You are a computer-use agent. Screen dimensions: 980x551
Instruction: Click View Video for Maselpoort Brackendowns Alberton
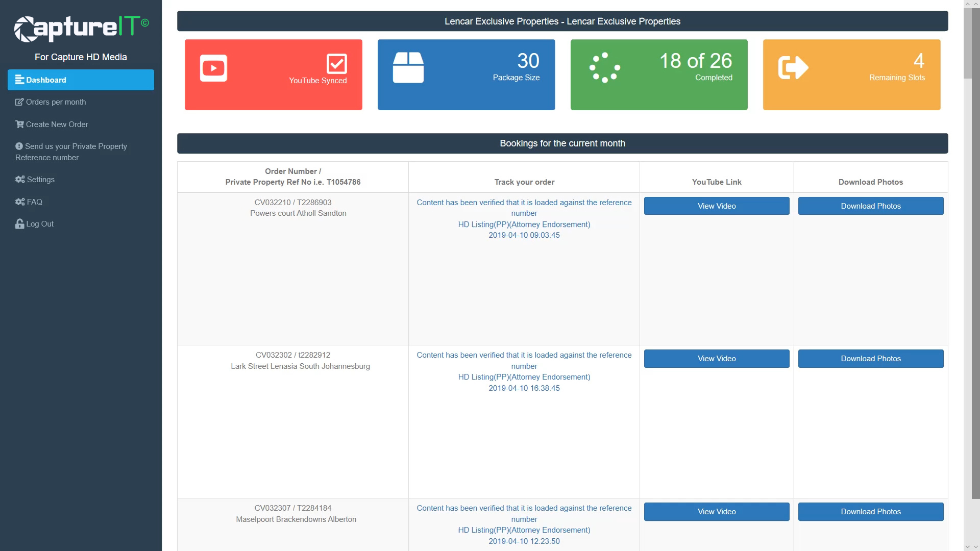tap(717, 511)
